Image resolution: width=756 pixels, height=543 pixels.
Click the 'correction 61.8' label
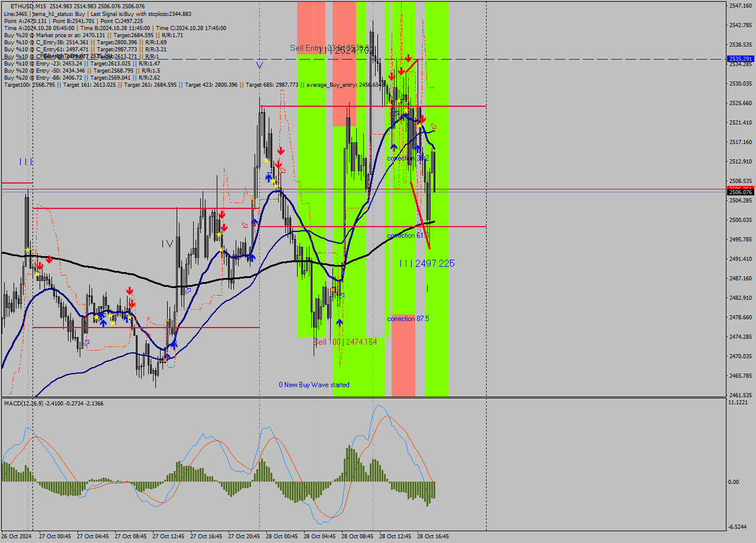point(408,235)
